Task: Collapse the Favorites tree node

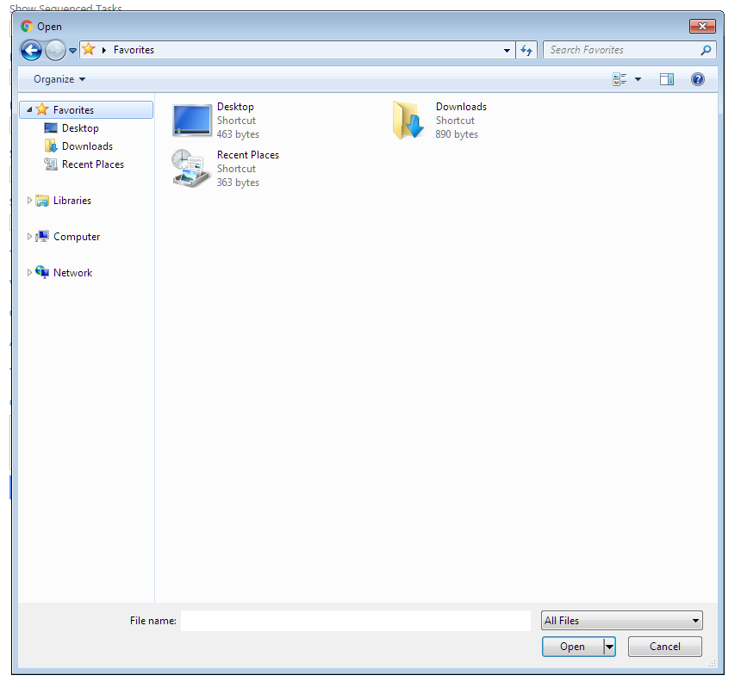Action: click(x=29, y=110)
